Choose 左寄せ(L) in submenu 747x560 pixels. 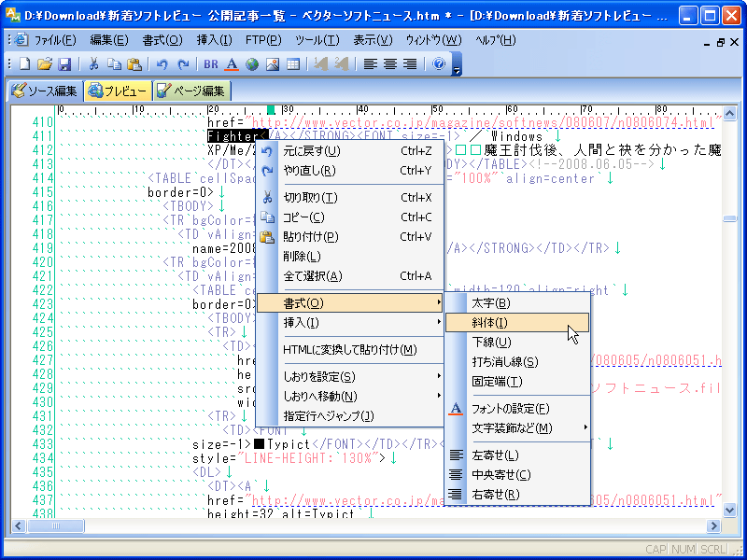pyautogui.click(x=518, y=455)
